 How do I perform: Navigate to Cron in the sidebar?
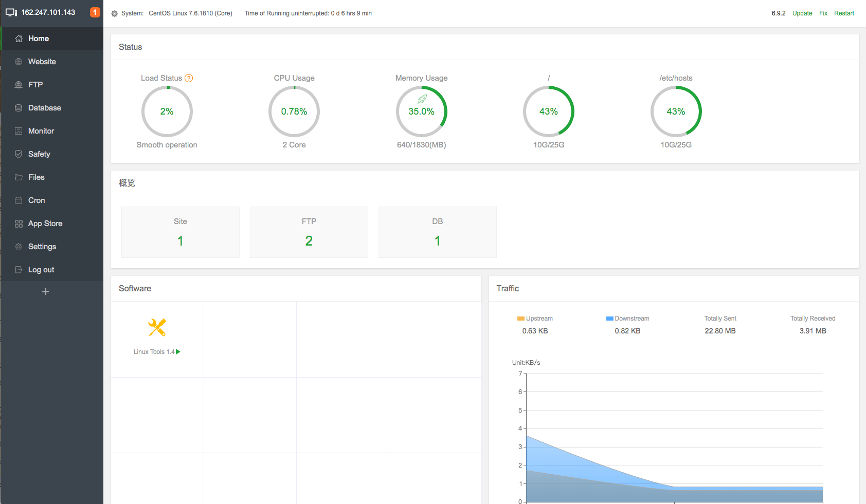tap(37, 200)
